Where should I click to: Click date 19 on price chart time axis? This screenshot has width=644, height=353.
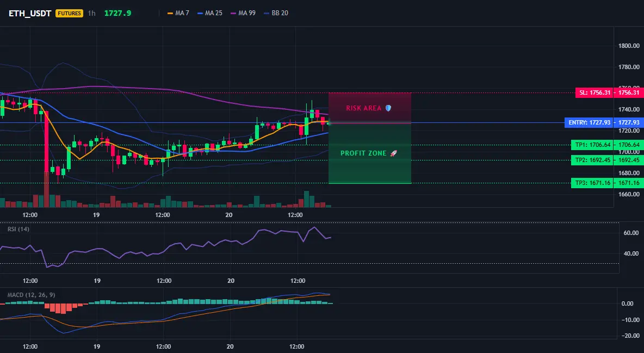(x=96, y=215)
